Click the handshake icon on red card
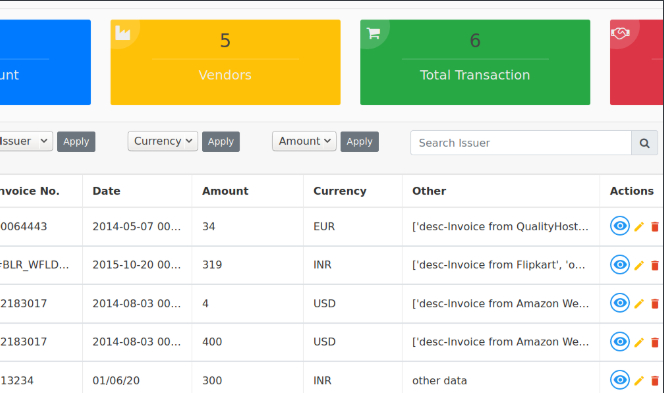The height and width of the screenshot is (393, 664). click(x=620, y=33)
